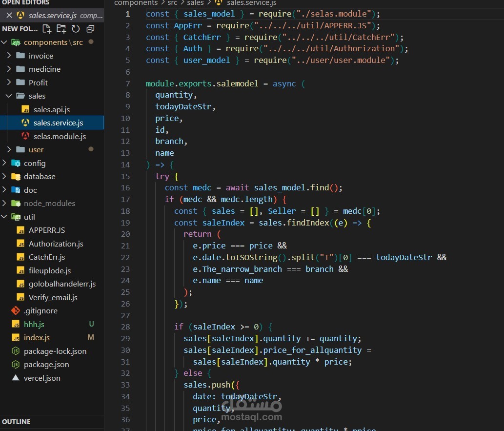
Task: Expand the medicine folder
Action: click(x=9, y=69)
